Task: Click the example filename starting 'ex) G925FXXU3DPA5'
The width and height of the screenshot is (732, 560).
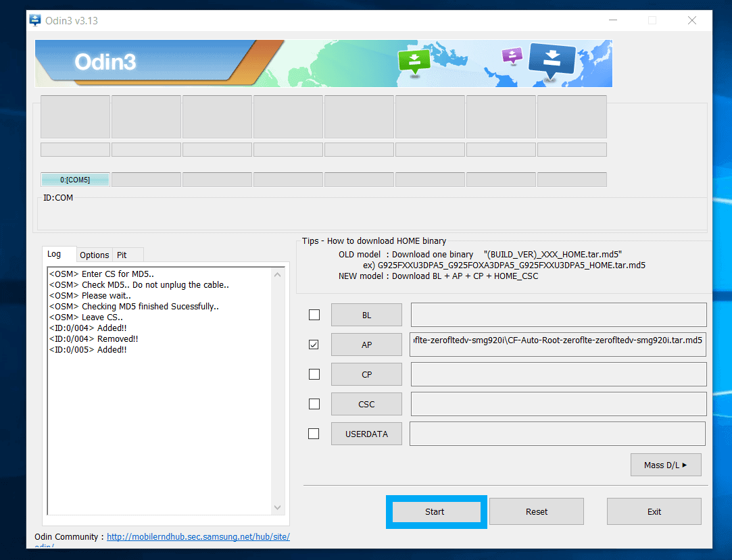Action: pos(504,265)
